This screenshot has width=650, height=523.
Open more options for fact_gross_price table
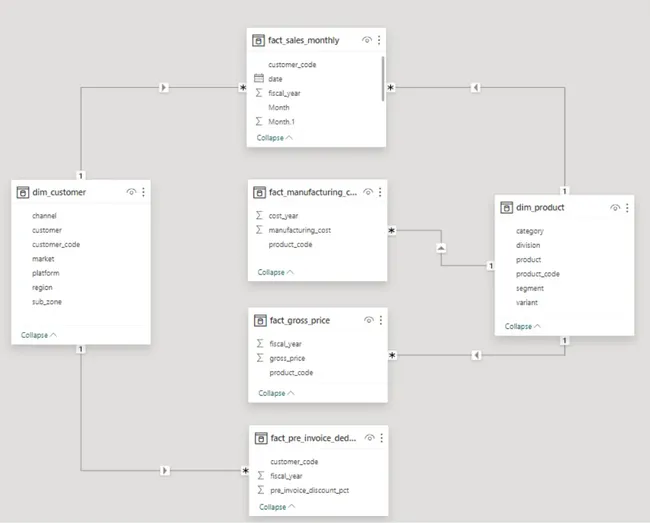381,320
